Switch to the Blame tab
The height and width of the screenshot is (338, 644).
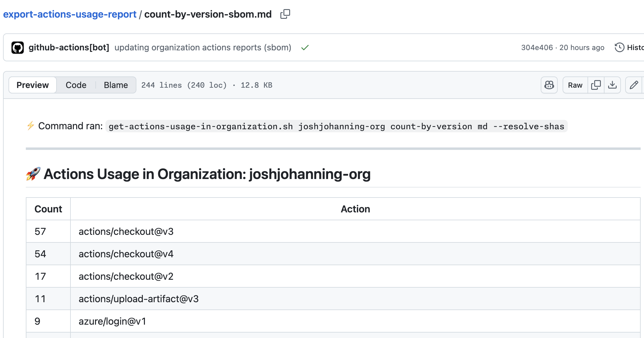pos(115,85)
